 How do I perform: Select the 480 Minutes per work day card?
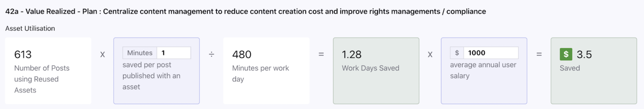tap(266, 71)
